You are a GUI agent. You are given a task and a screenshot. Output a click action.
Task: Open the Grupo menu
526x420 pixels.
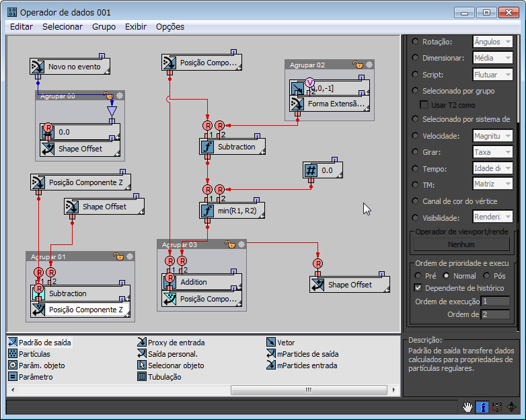[x=104, y=26]
